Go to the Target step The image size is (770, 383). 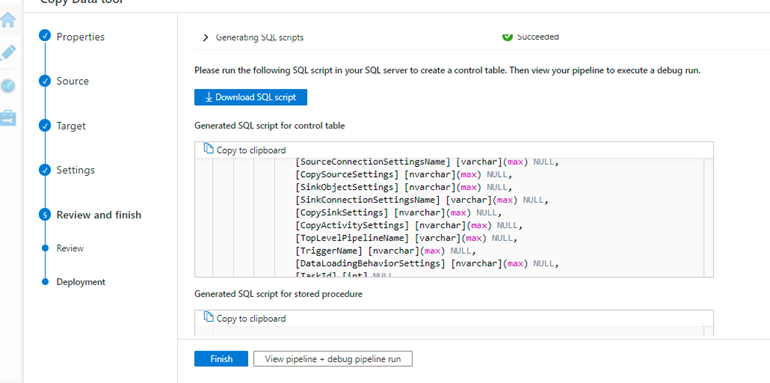coord(71,126)
